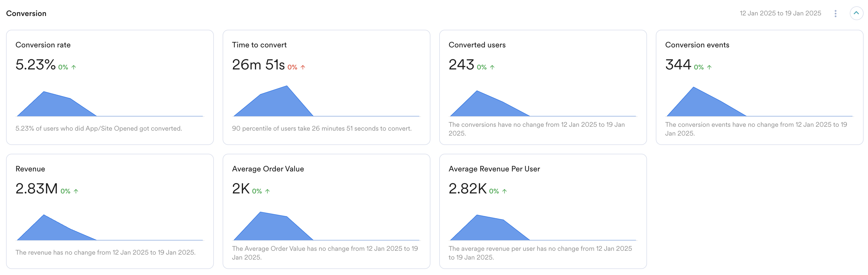868x275 pixels.
Task: Click the 2.83M revenue value
Action: pyautogui.click(x=36, y=189)
